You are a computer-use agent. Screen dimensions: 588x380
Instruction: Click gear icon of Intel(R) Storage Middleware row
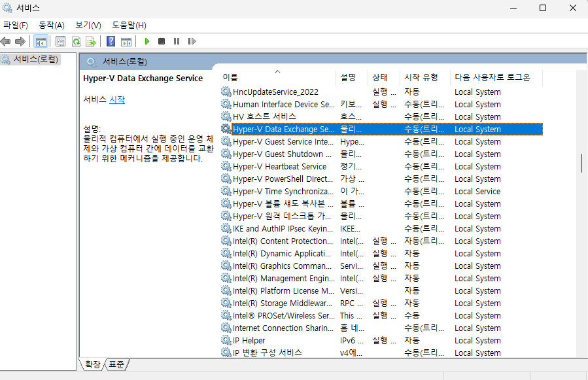click(x=226, y=303)
